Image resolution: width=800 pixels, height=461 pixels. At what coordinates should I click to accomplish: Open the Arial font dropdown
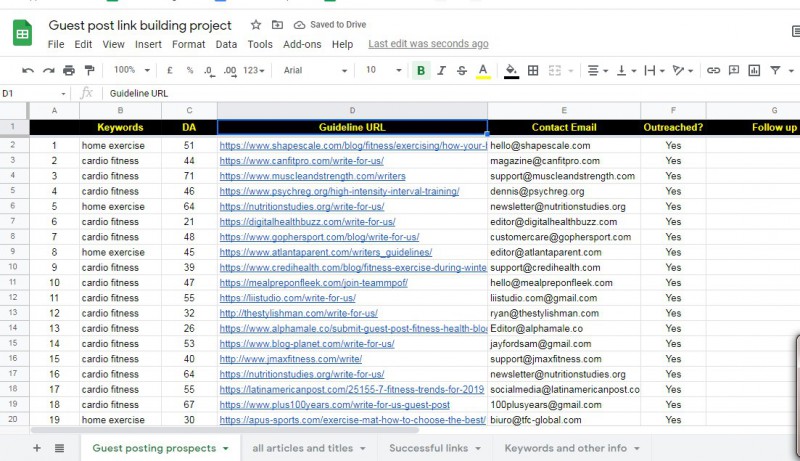(315, 70)
